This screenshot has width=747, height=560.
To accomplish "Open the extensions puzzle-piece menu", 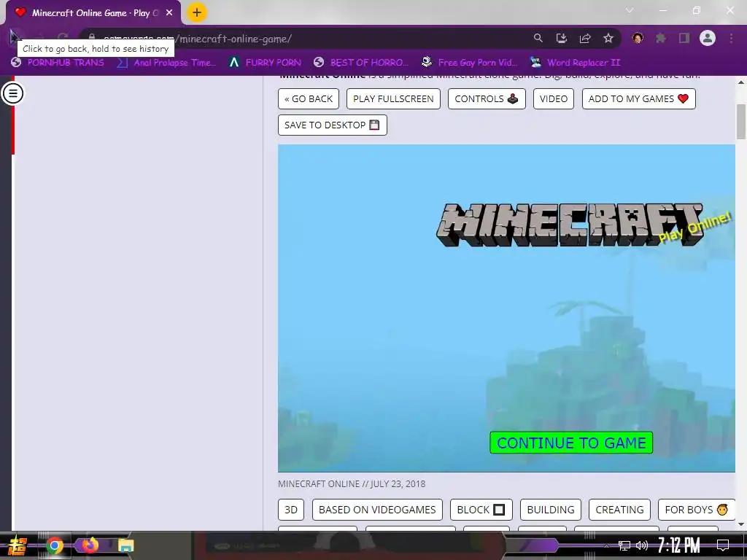I will point(661,38).
